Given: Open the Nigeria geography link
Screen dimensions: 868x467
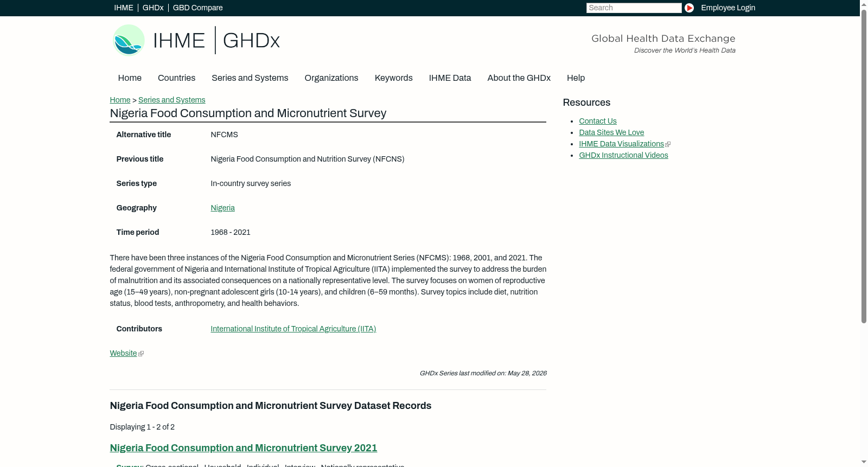Looking at the screenshot, I should [222, 208].
